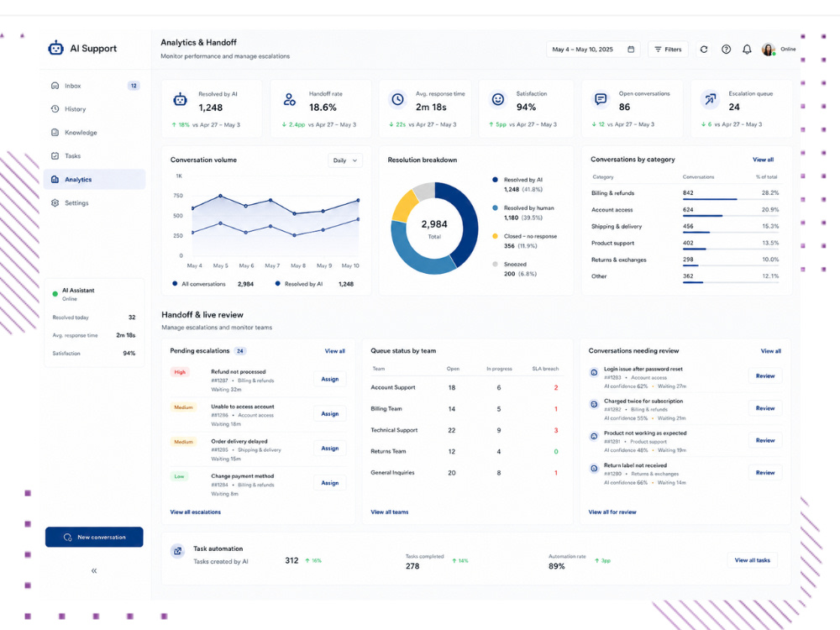Viewport: 840px width, 630px height.
Task: Review Return label not received
Action: [x=765, y=472]
